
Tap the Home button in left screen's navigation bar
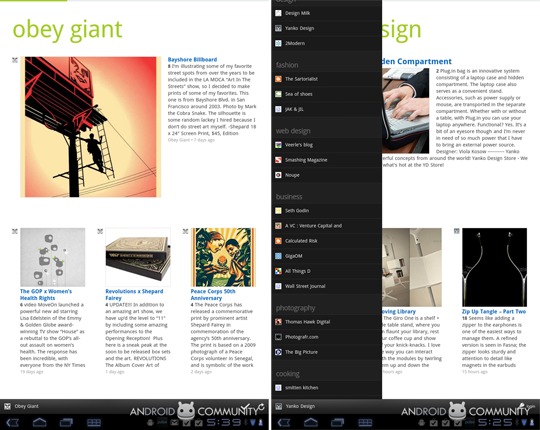click(40, 422)
